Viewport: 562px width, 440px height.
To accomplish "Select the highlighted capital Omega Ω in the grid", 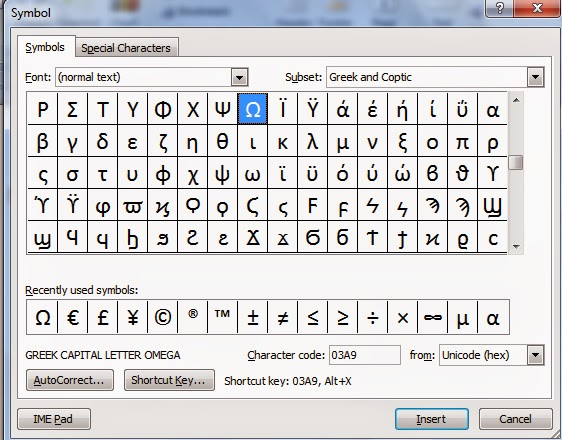I will pyautogui.click(x=253, y=109).
